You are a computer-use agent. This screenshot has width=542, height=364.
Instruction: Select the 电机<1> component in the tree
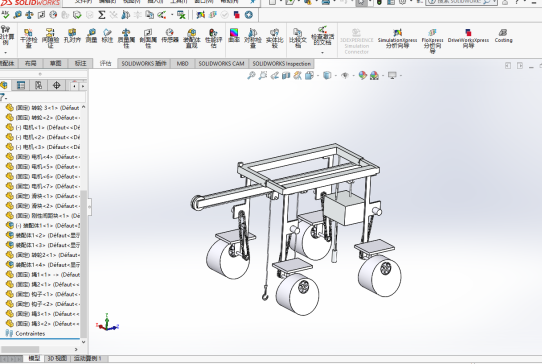[x=43, y=127]
